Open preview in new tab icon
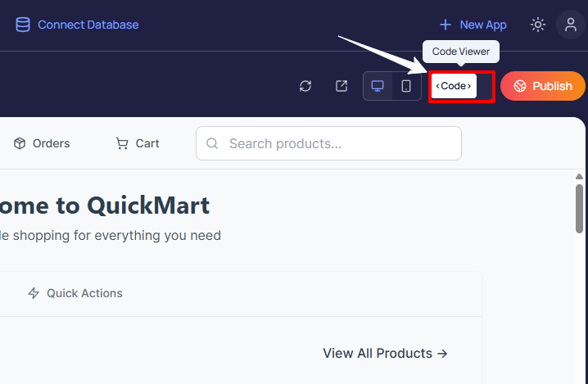 click(341, 86)
